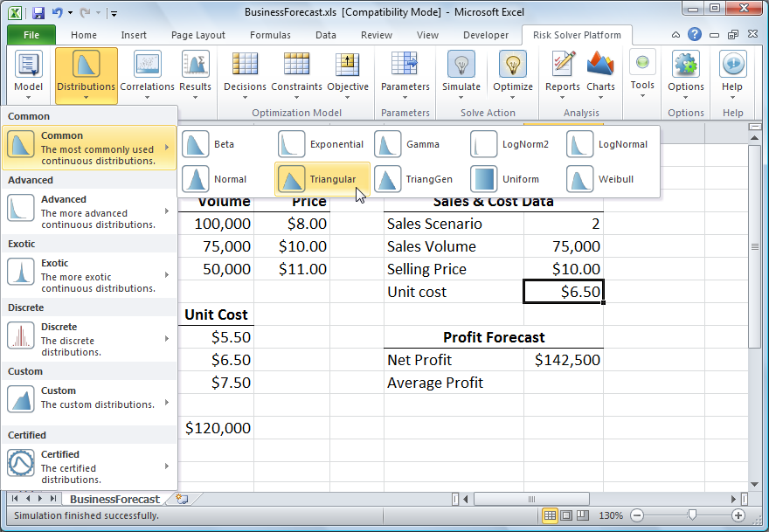Select the Objective icon
The height and width of the screenshot is (532, 769).
tap(348, 66)
